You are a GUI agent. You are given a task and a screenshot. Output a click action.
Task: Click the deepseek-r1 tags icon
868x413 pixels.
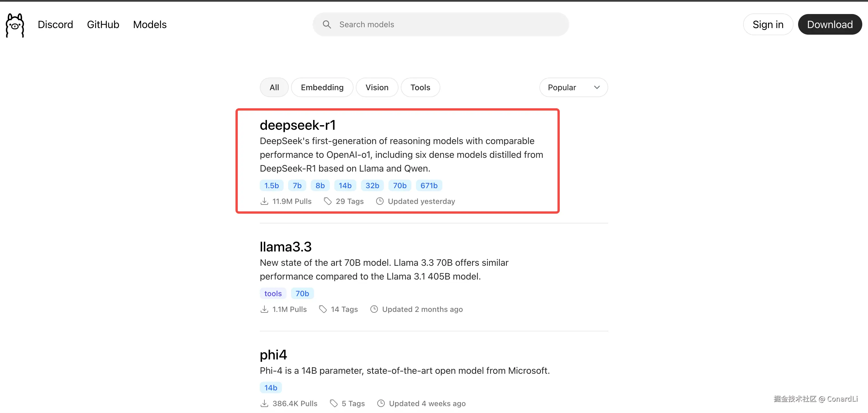(x=327, y=201)
